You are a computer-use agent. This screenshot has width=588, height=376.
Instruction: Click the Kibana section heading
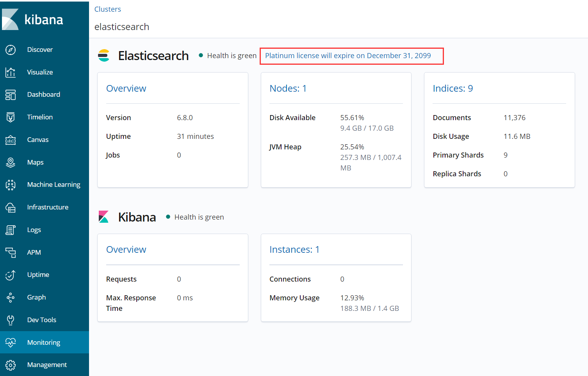[137, 217]
